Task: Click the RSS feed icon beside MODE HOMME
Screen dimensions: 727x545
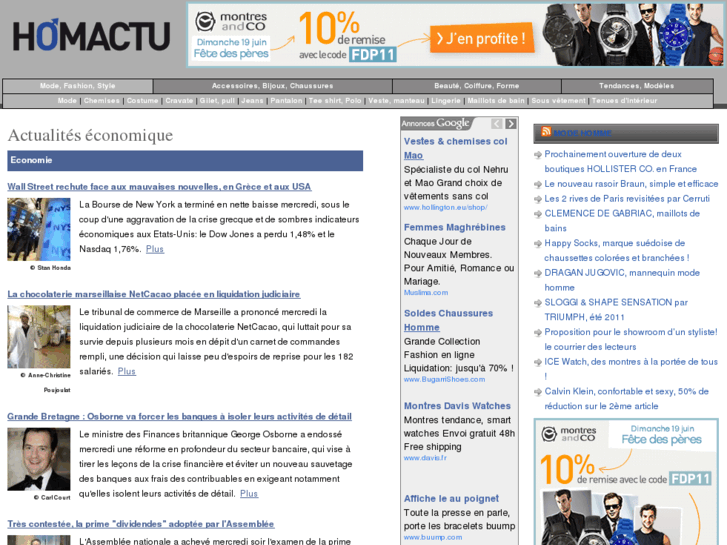Action: tap(546, 132)
